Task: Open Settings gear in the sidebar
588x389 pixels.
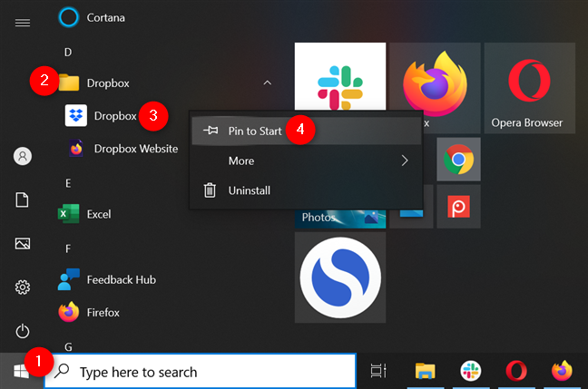Action: click(x=23, y=287)
